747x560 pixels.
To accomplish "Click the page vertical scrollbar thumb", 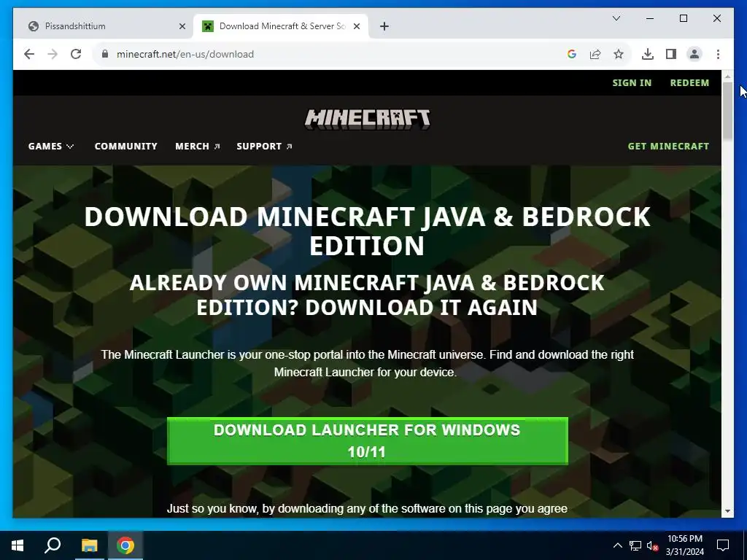I will pos(727,111).
